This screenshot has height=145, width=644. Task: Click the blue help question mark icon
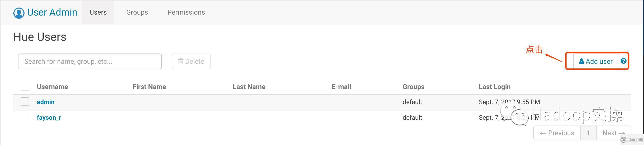tap(624, 61)
